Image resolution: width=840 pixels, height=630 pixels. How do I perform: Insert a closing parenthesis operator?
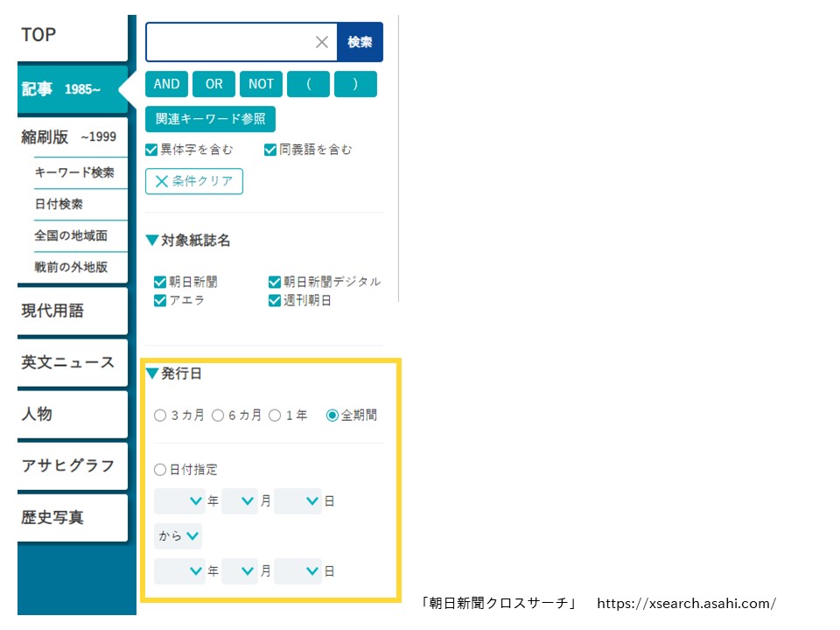pos(355,84)
